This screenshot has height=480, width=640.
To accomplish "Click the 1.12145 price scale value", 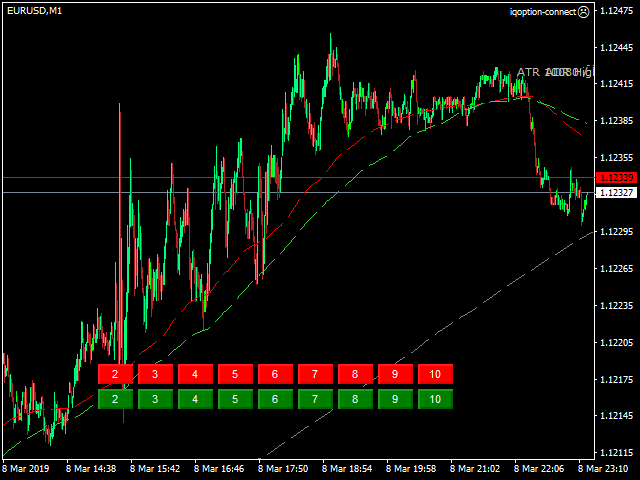I will click(x=617, y=416).
